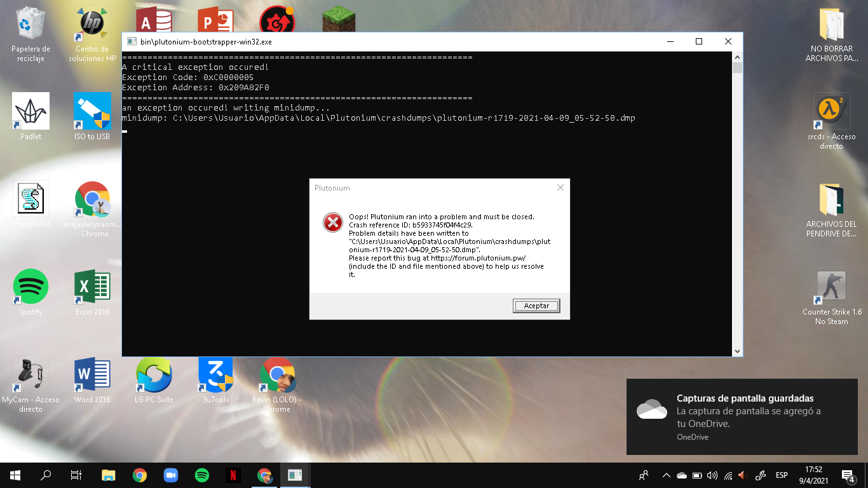The height and width of the screenshot is (488, 868).
Task: Show hidden system tray icons
Action: pos(666,475)
